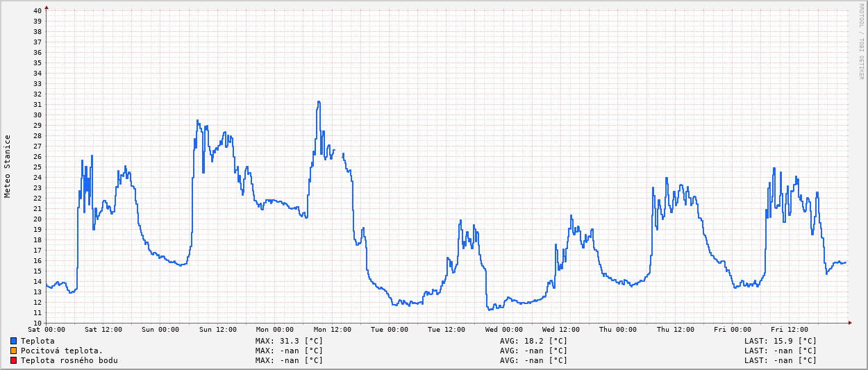The width and height of the screenshot is (868, 370).
Task: Click the Mon 00:00 time label
Action: click(275, 330)
